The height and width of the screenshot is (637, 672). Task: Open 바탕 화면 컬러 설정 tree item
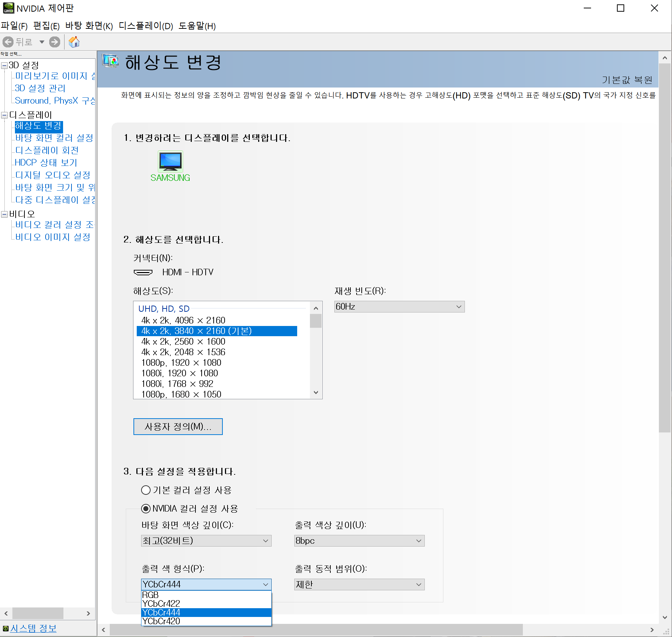click(54, 138)
